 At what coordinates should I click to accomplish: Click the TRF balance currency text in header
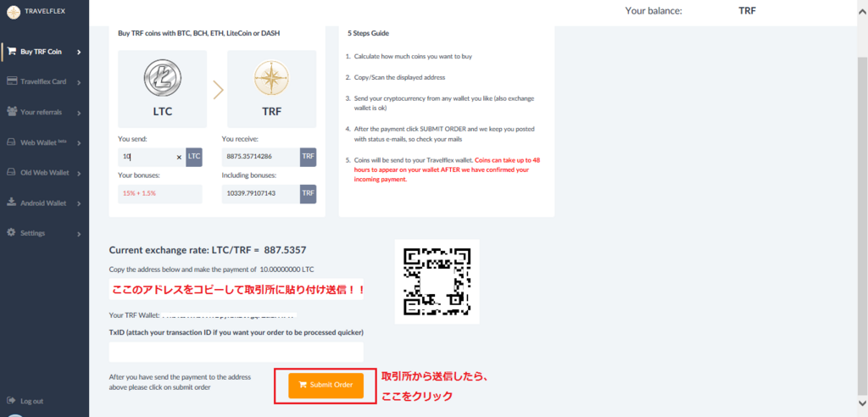pos(748,10)
